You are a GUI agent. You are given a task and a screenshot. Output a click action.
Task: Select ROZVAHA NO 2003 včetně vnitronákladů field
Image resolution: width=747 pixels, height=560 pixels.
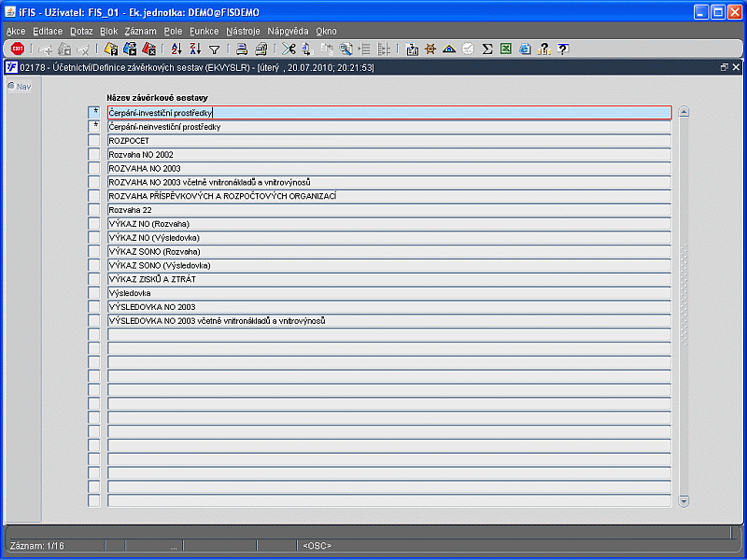[x=389, y=182]
